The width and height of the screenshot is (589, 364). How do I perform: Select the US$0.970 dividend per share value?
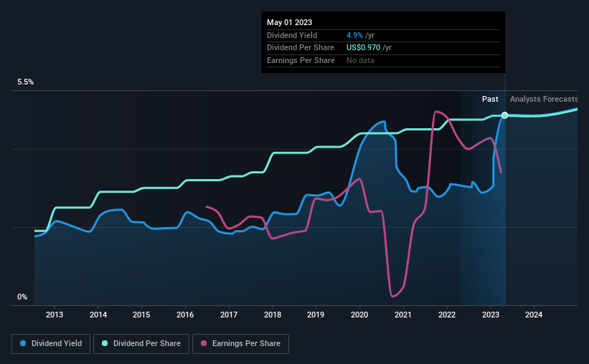364,48
